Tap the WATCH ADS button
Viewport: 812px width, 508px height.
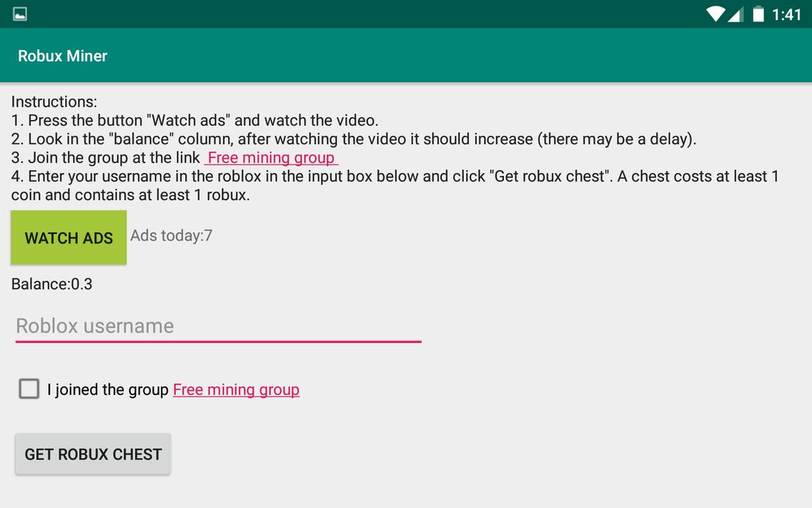tap(69, 238)
